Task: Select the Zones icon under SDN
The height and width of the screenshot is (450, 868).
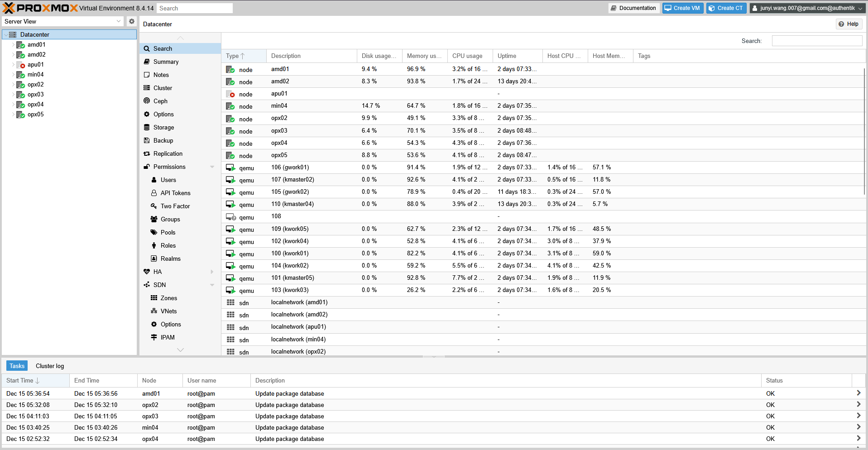Action: (x=154, y=298)
